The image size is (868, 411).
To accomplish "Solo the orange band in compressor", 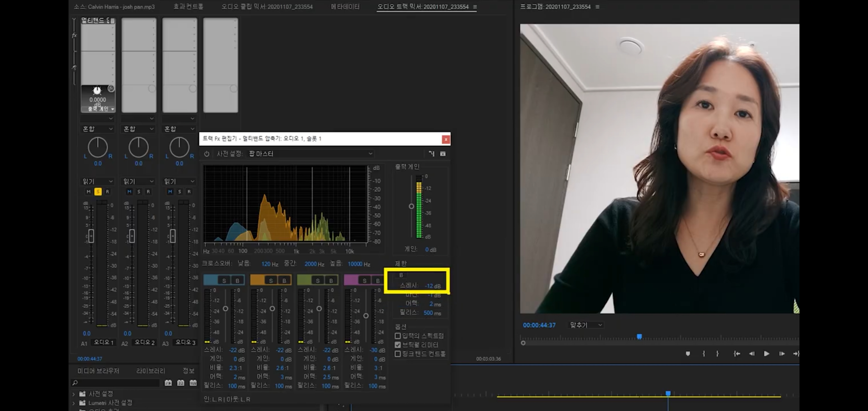I will pos(271,281).
